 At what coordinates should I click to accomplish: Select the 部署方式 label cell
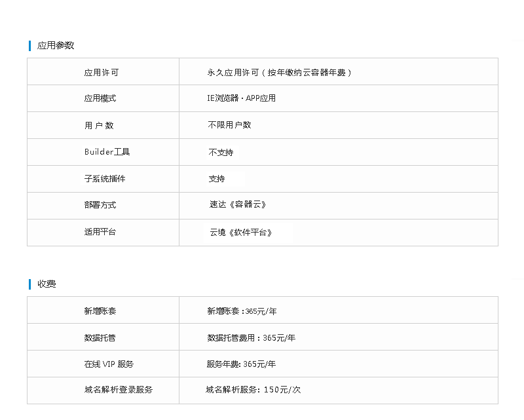(100, 205)
